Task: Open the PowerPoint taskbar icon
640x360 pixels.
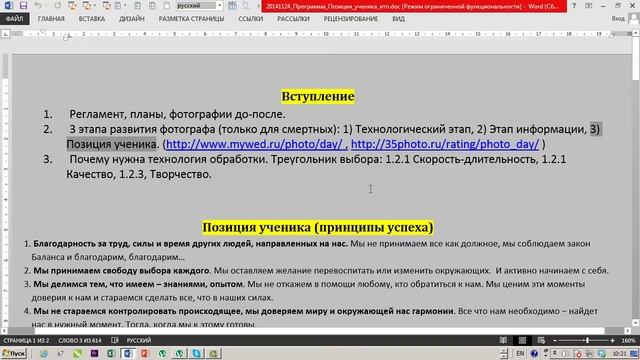Action: pos(145,353)
